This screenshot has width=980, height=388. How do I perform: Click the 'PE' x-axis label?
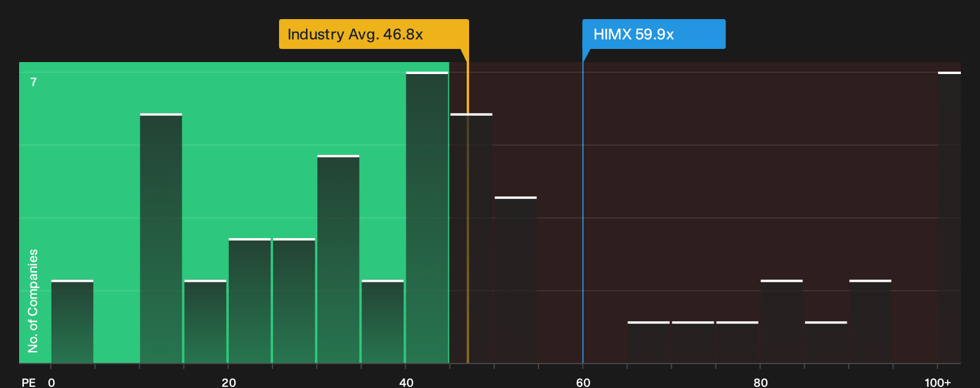pos(29,382)
